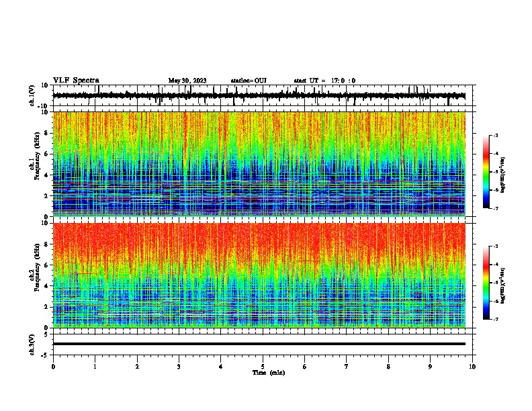Click the 'ch.3(V)' axis label
532x411 pixels.
tap(32, 345)
